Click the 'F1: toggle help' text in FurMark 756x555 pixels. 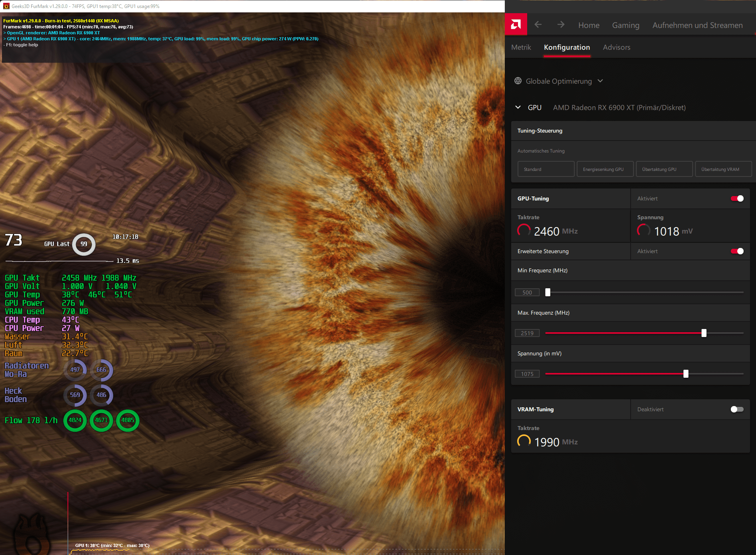[21, 45]
